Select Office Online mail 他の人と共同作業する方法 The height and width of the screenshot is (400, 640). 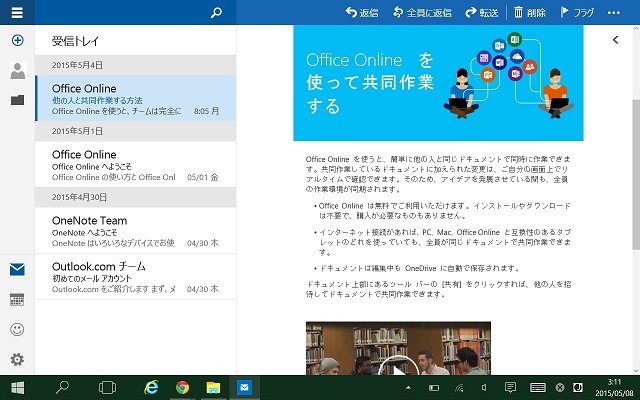pyautogui.click(x=136, y=98)
